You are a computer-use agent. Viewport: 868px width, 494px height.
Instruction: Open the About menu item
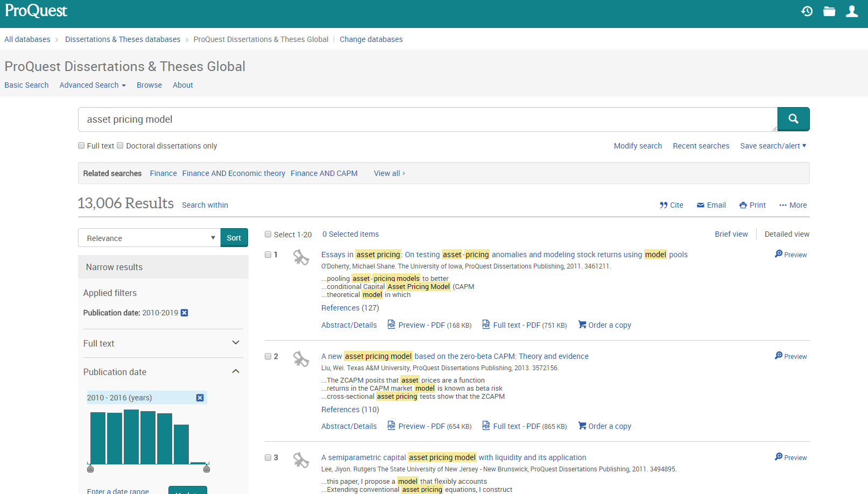(183, 85)
